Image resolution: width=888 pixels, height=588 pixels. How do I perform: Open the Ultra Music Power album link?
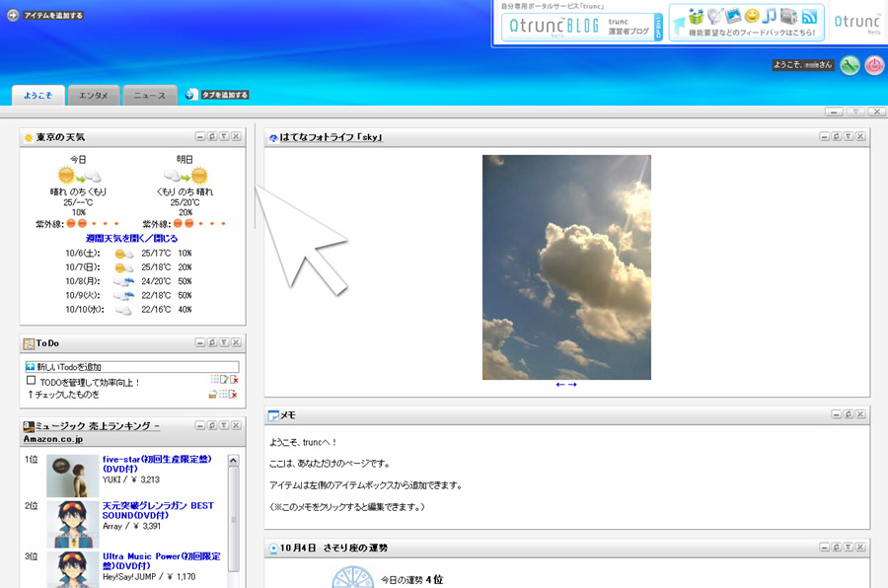(x=162, y=560)
